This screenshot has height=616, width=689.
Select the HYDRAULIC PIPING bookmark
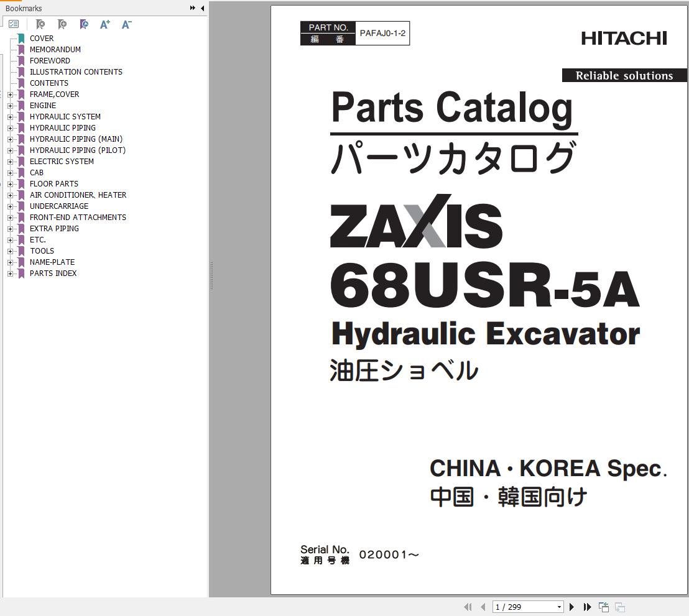coord(62,128)
